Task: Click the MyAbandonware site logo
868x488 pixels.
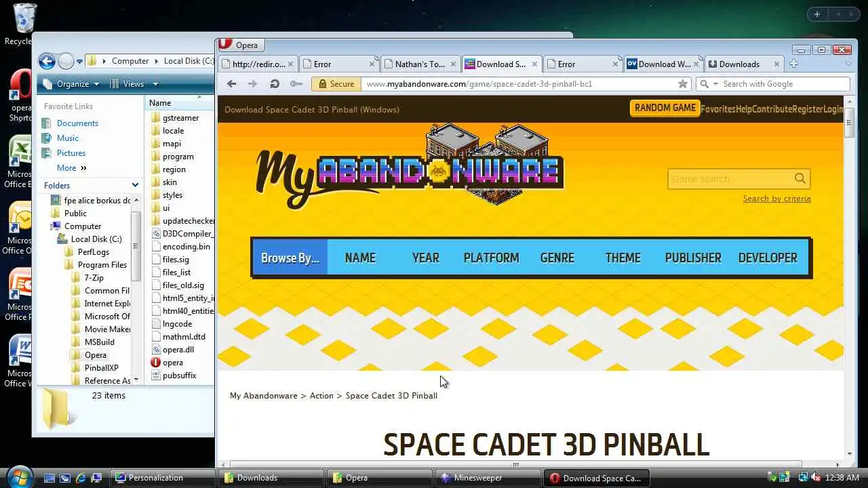Action: (x=410, y=166)
